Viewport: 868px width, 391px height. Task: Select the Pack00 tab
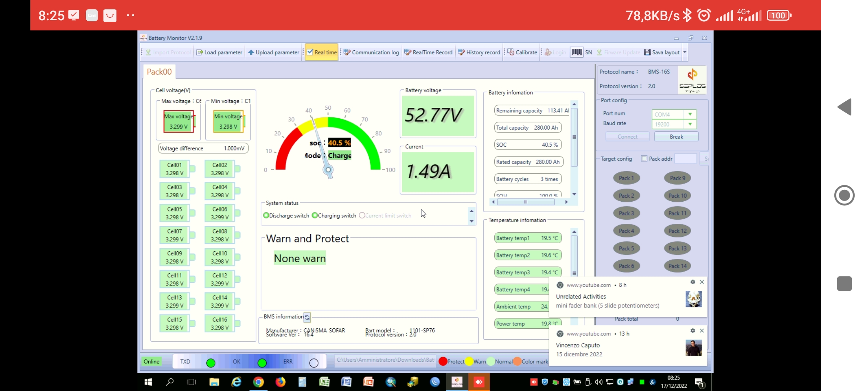[159, 71]
